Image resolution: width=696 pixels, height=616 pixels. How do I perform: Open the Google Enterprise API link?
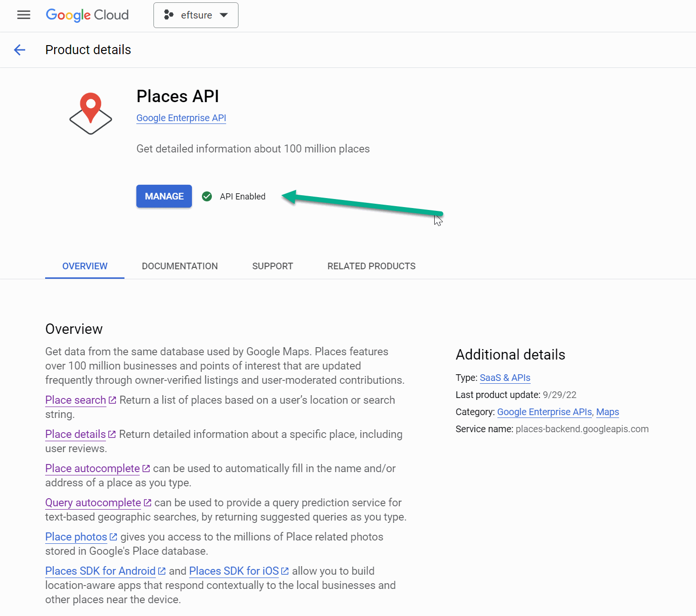pyautogui.click(x=181, y=118)
